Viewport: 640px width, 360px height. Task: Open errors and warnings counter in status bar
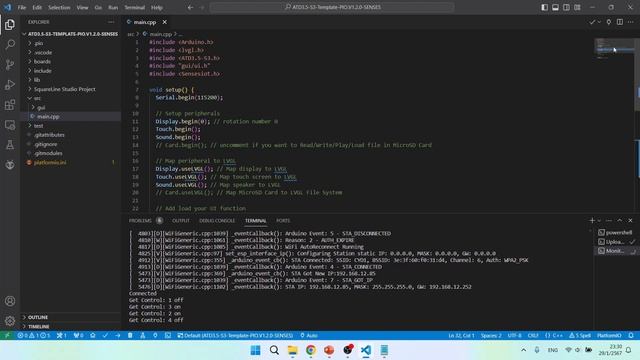click(x=33, y=336)
